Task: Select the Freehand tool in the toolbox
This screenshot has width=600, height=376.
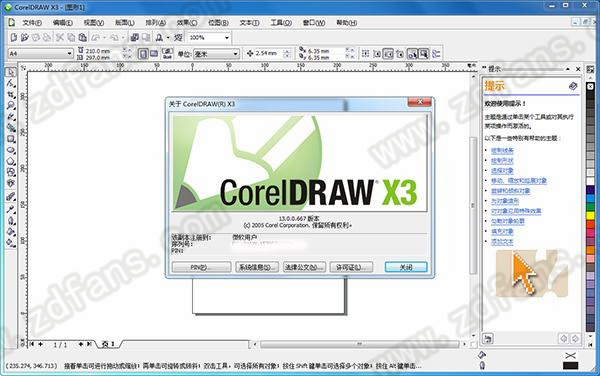Action: (11, 117)
